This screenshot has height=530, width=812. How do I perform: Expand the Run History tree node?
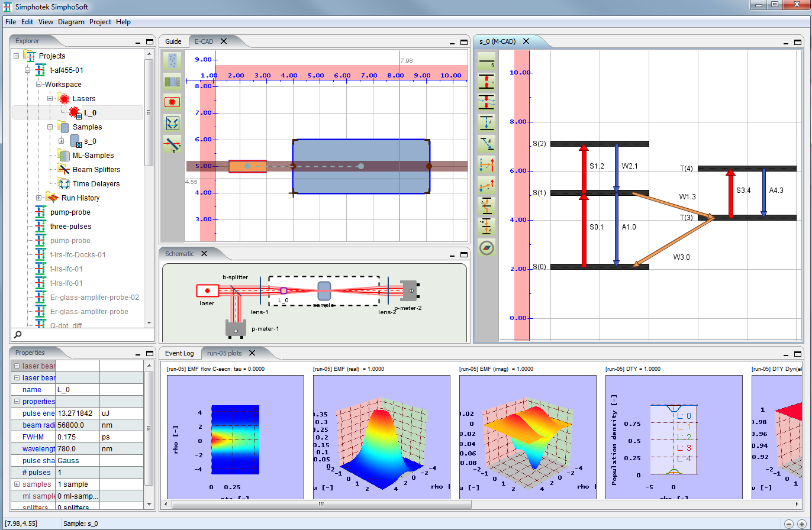point(39,198)
